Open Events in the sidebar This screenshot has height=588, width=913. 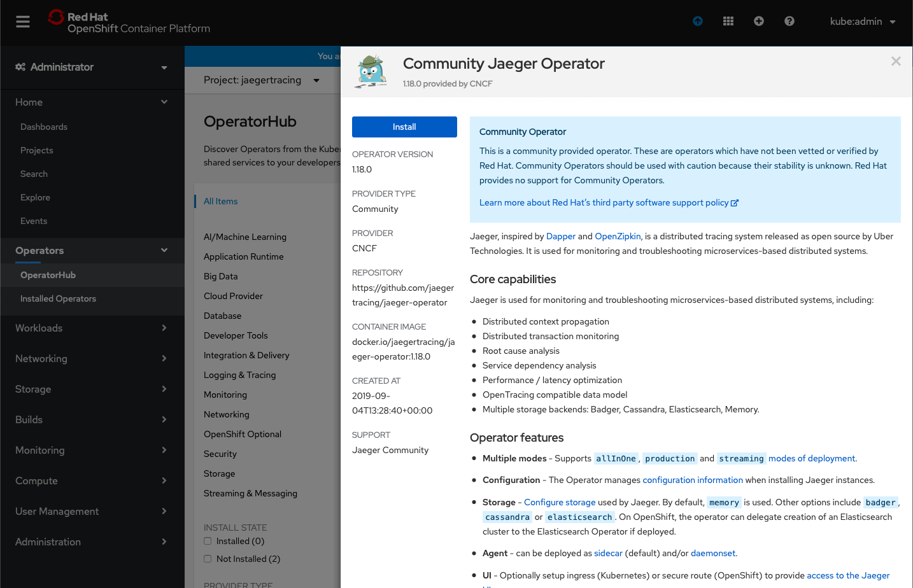[34, 221]
